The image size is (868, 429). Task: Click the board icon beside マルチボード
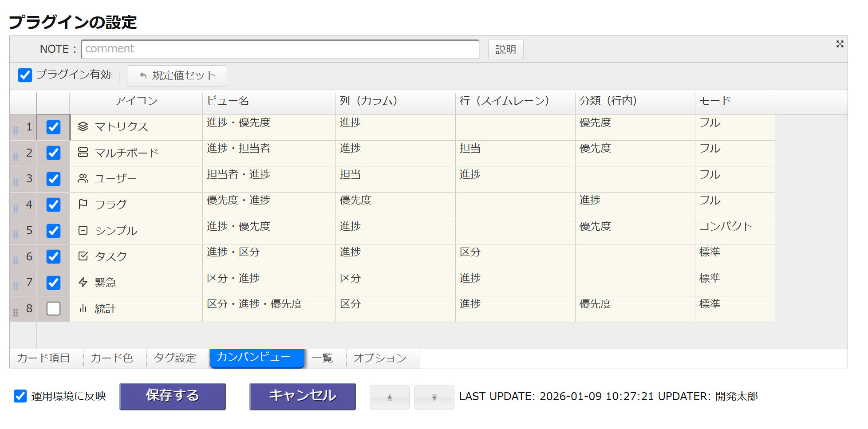pos(83,153)
